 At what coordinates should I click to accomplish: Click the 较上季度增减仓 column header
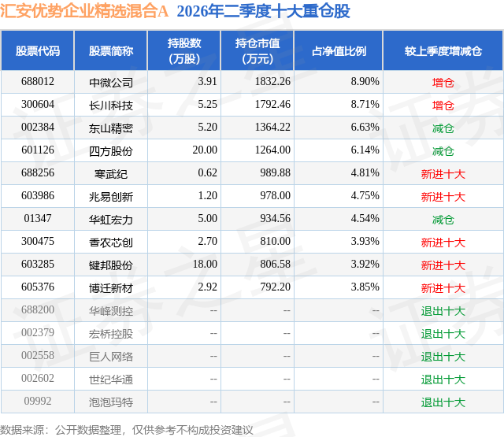(443, 50)
